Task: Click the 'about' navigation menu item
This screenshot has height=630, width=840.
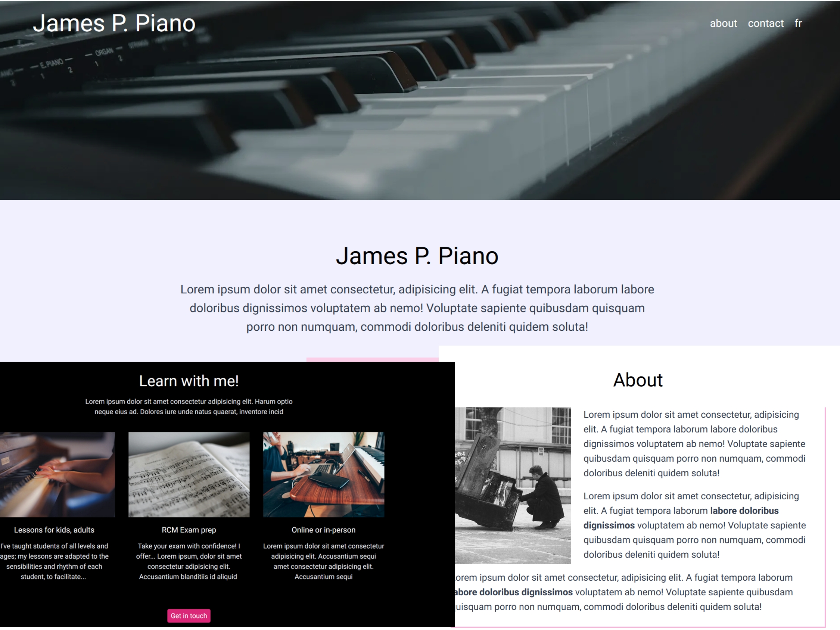Action: (723, 23)
